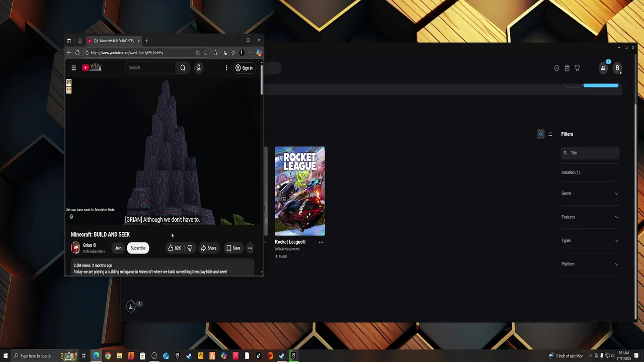Open Edge Settings and more menu
The width and height of the screenshot is (644, 362).
tap(250, 53)
